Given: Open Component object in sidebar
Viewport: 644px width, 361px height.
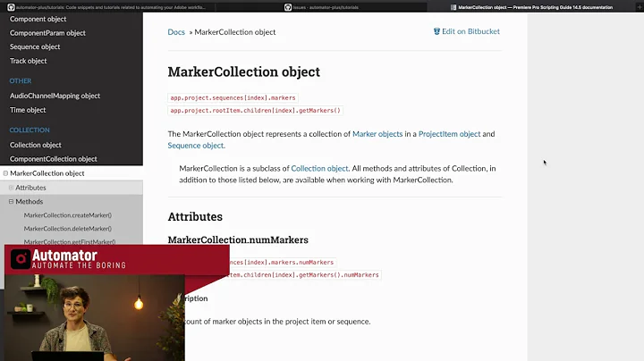Looking at the screenshot, I should (x=38, y=19).
